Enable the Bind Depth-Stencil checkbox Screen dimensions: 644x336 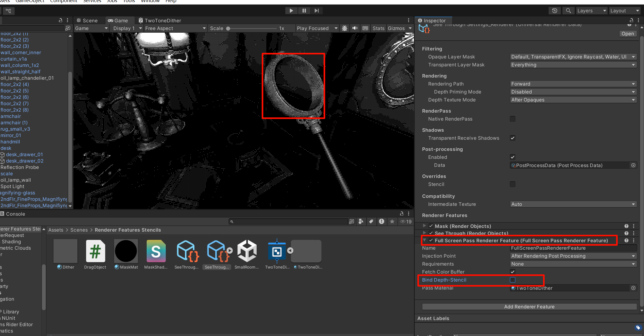[512, 280]
